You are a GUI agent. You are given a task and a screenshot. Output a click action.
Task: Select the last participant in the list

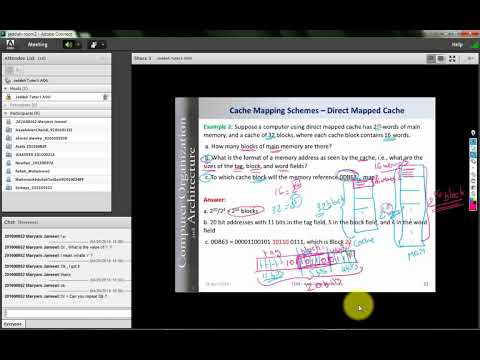pyautogui.click(x=57, y=188)
